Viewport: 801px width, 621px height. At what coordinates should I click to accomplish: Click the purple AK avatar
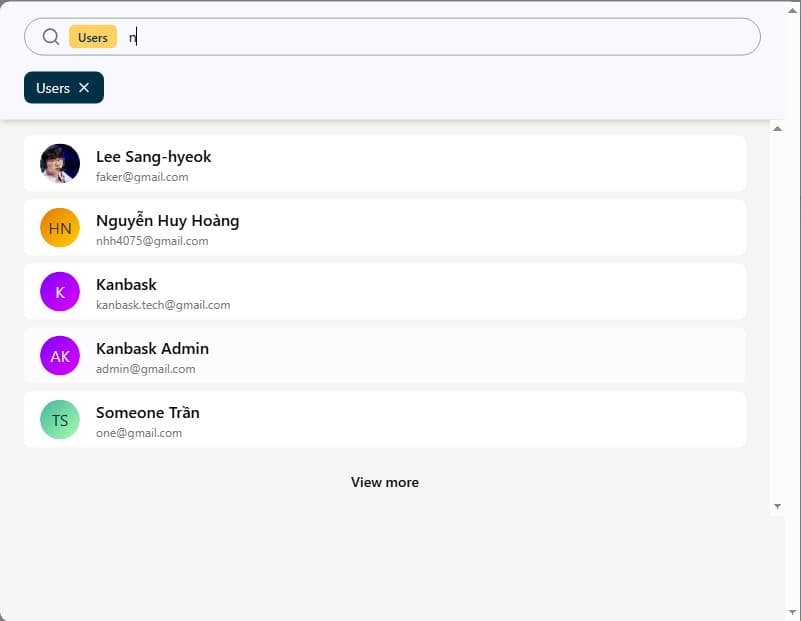click(x=60, y=355)
